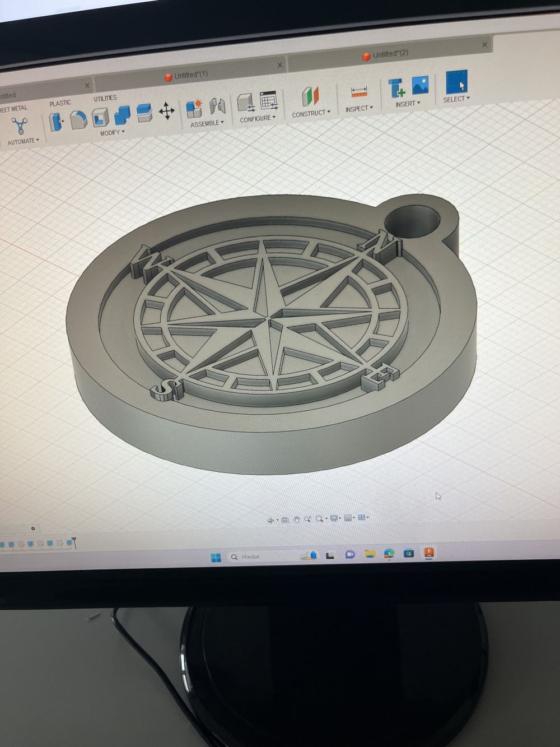Screen dimensions: 560x747
Task: Select the Press Pull tool icon
Action: point(57,121)
